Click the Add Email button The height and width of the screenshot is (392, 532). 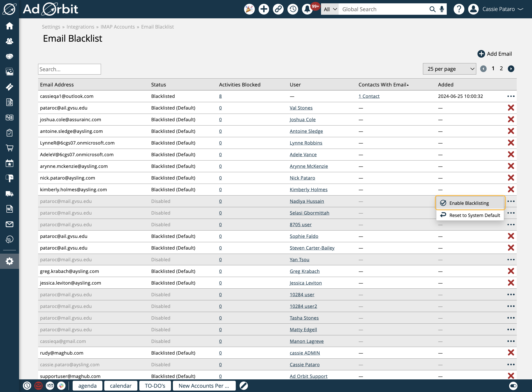coord(495,54)
